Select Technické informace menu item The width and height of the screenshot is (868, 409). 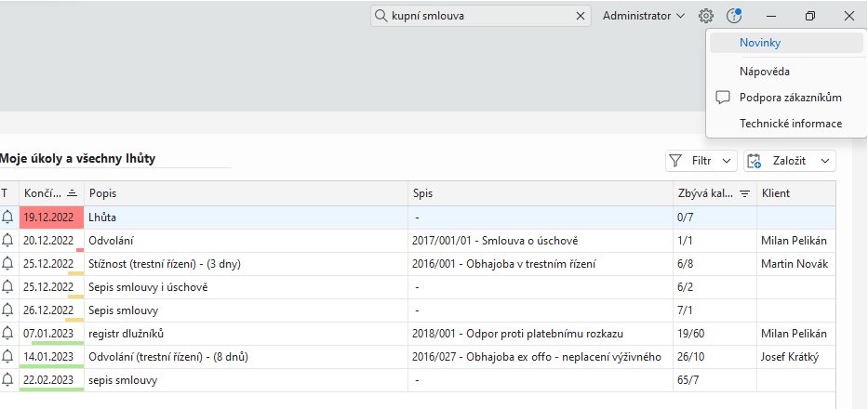coord(790,124)
